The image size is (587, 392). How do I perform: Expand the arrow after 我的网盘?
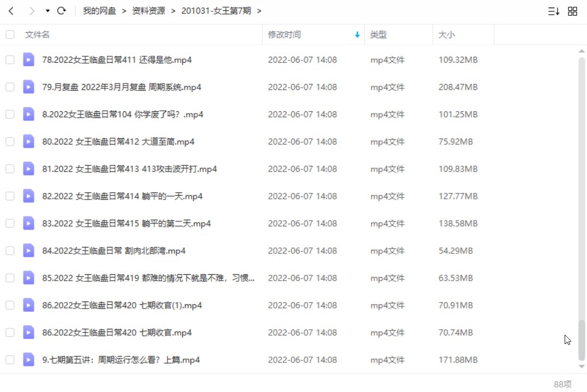(124, 11)
